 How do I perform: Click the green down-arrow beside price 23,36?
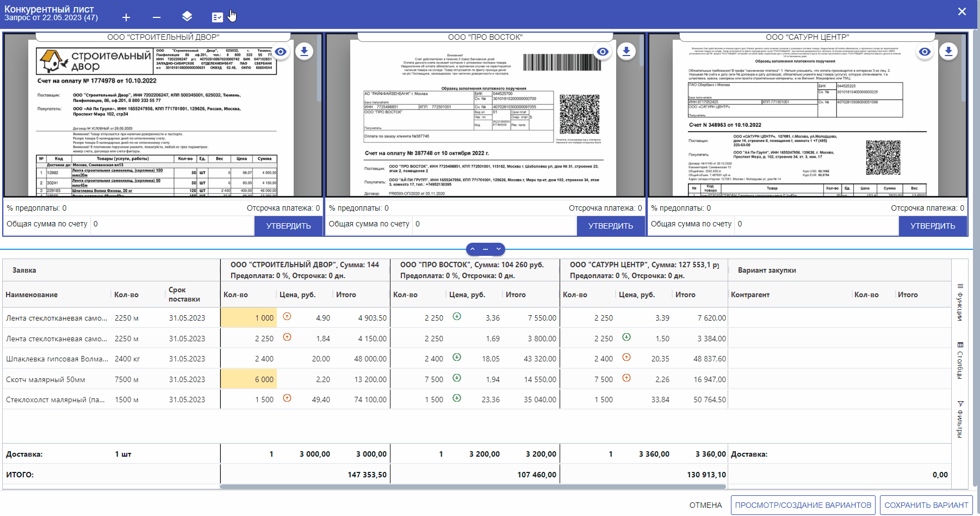tap(457, 398)
